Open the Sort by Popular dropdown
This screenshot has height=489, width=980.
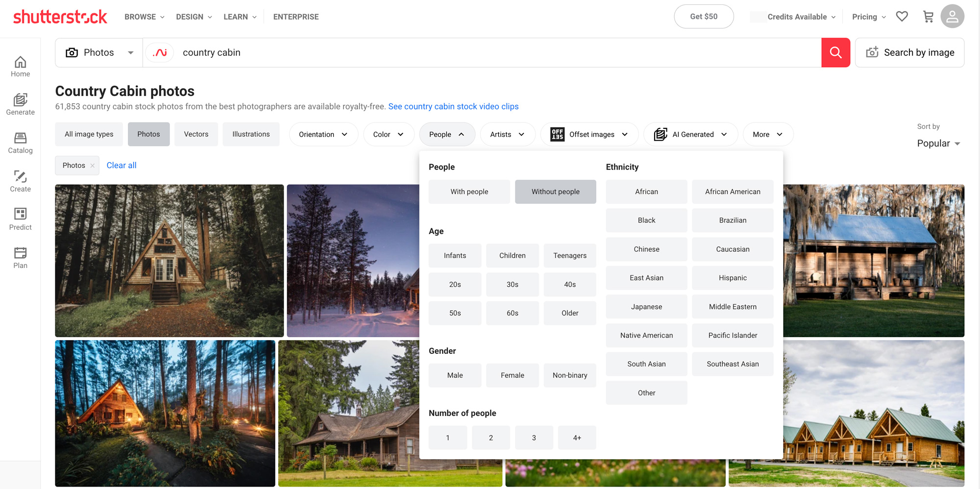click(938, 143)
